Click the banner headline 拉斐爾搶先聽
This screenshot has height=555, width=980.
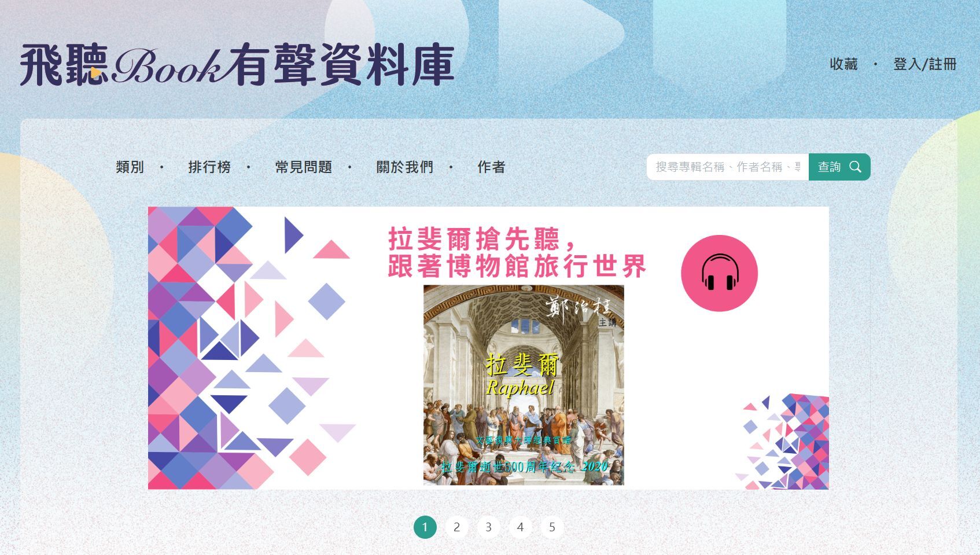coord(474,238)
